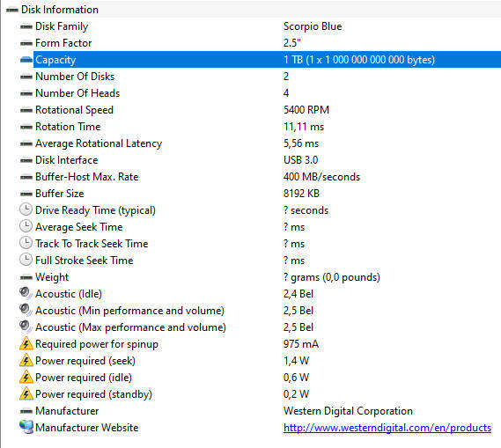Select the Drive Ready Time (typical) label
This screenshot has height=448, width=501.
(x=95, y=210)
